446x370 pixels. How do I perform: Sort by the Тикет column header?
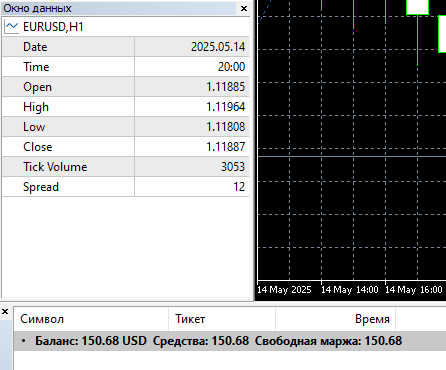pyautogui.click(x=222, y=319)
